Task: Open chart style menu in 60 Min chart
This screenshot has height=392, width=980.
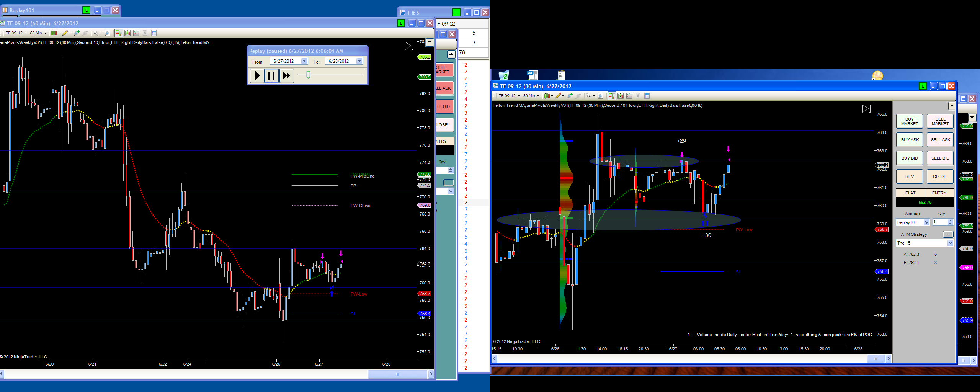Action: pos(55,33)
